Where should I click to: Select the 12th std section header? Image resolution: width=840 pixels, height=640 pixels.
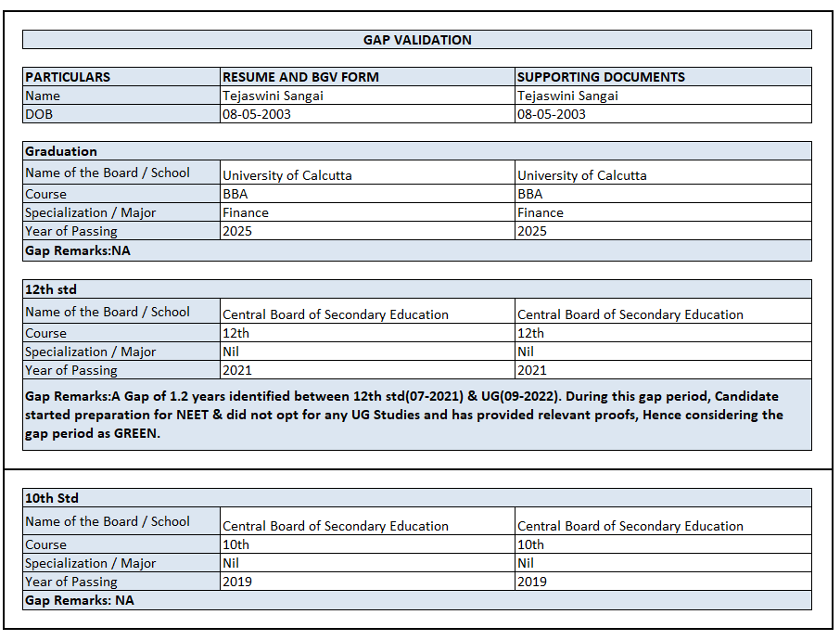[x=417, y=289]
